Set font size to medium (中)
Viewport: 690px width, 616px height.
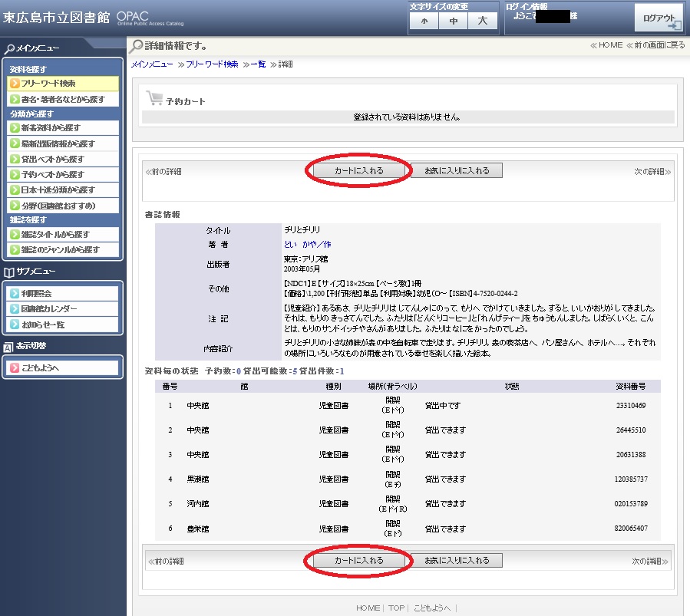[x=453, y=21]
